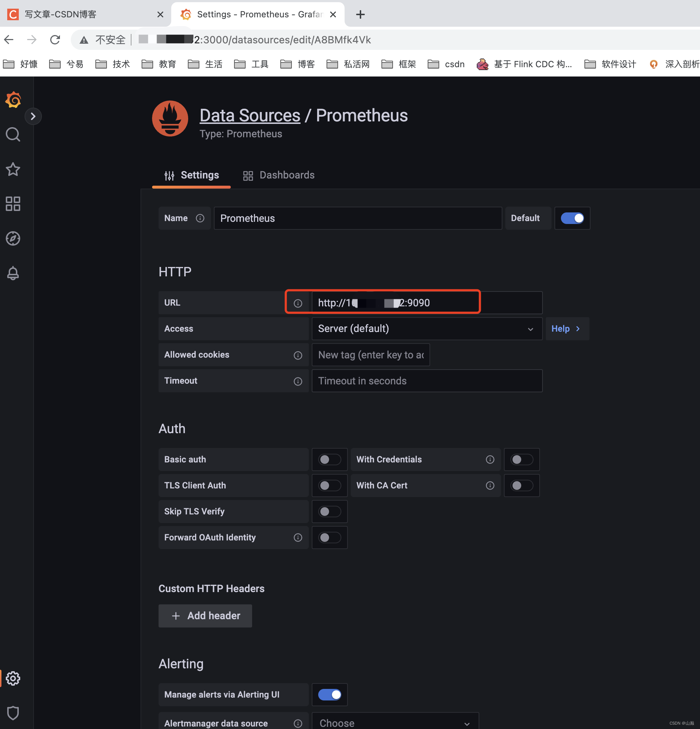Enable Skip TLS Verify toggle
700x729 pixels.
tap(329, 512)
